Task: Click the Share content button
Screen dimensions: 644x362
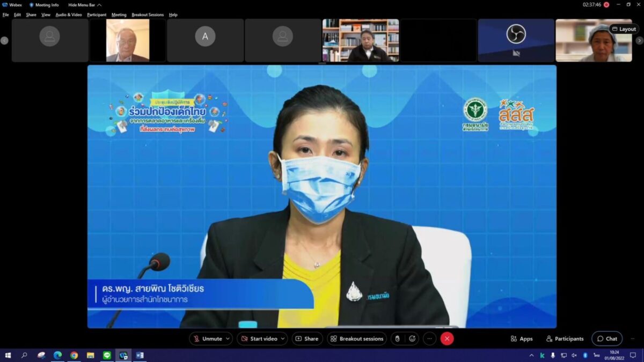Action: point(307,339)
